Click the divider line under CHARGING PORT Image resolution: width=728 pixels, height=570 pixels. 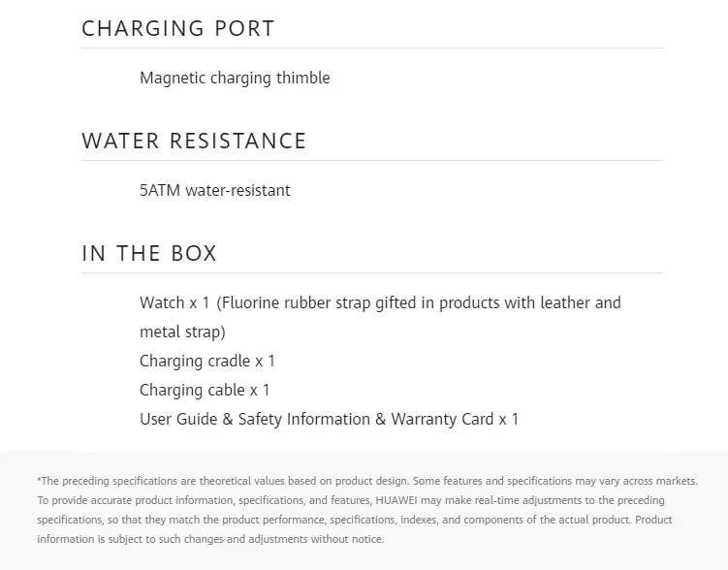(x=372, y=47)
